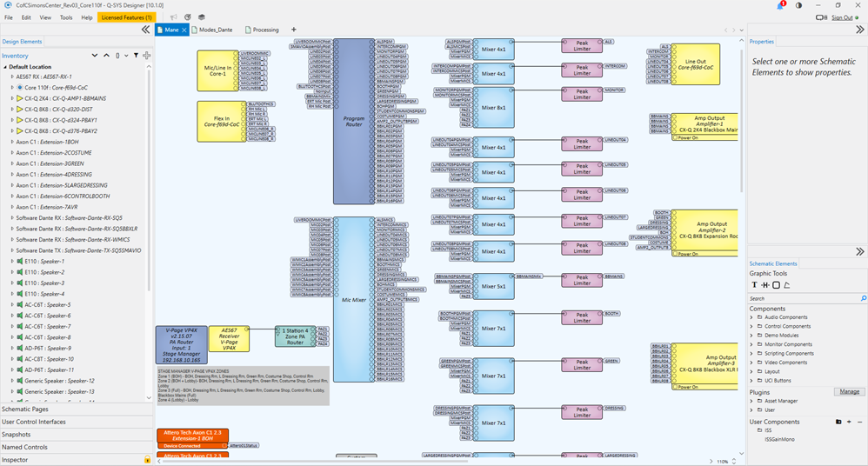Expand Control Components folder
The height and width of the screenshot is (466, 868).
click(751, 327)
